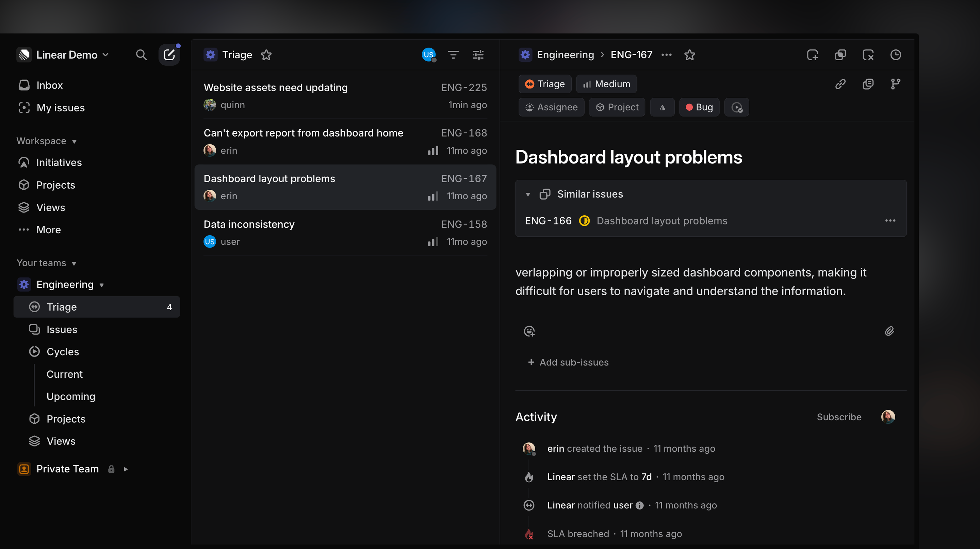
Task: Open workspace Projects
Action: tap(97, 185)
